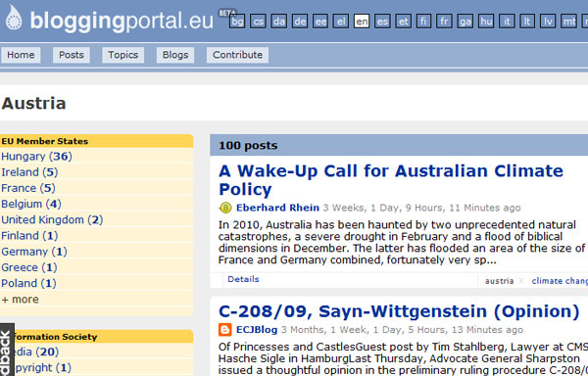Switch language to lt
588x376 pixels.
(x=527, y=22)
